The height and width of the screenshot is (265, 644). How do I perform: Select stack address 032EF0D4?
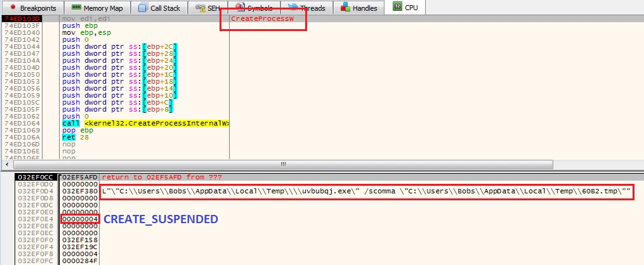click(x=35, y=191)
